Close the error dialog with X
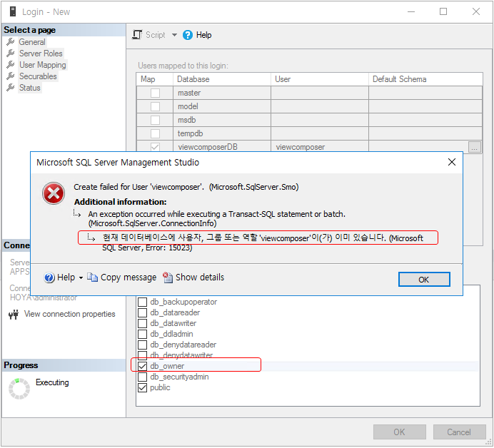The image size is (494, 448). [x=452, y=162]
